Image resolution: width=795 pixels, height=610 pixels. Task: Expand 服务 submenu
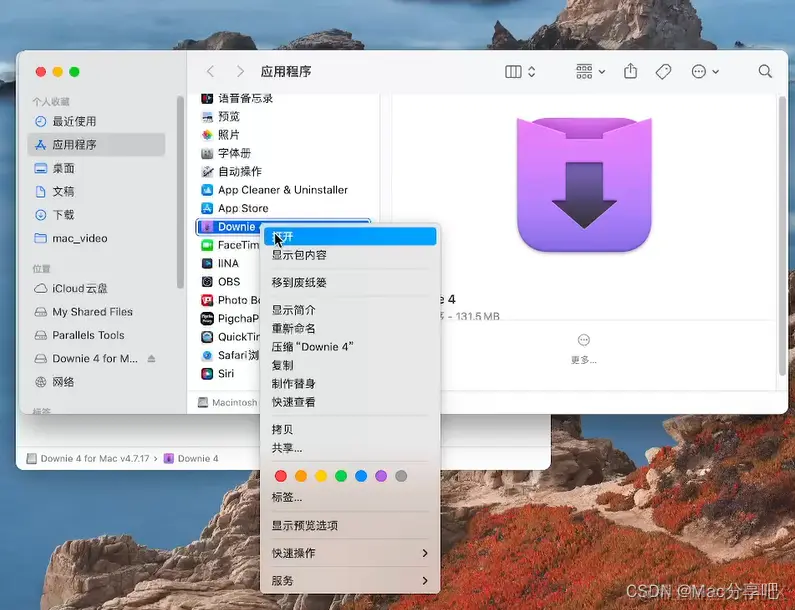click(350, 581)
